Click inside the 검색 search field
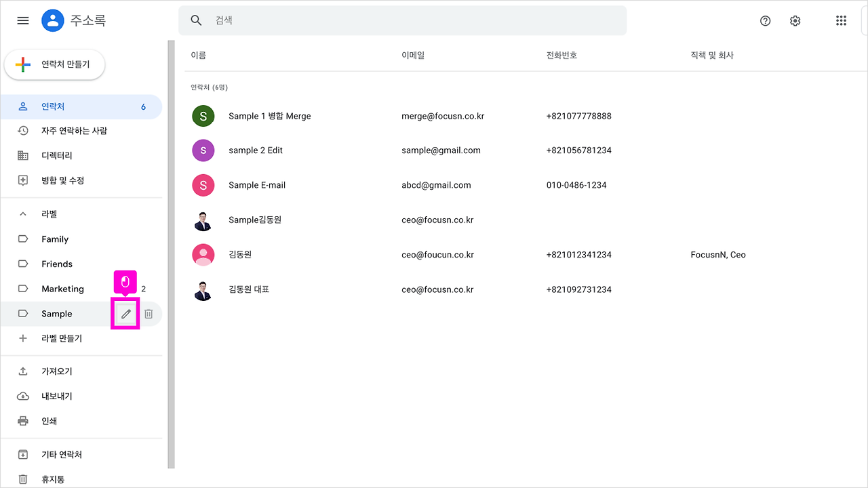The height and width of the screenshot is (488, 868). point(403,20)
